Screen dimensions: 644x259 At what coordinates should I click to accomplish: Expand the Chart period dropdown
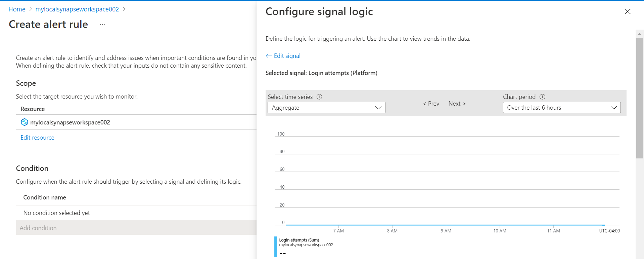(x=561, y=108)
